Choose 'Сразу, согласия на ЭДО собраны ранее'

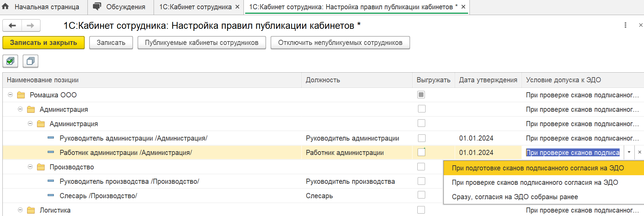[515, 197]
